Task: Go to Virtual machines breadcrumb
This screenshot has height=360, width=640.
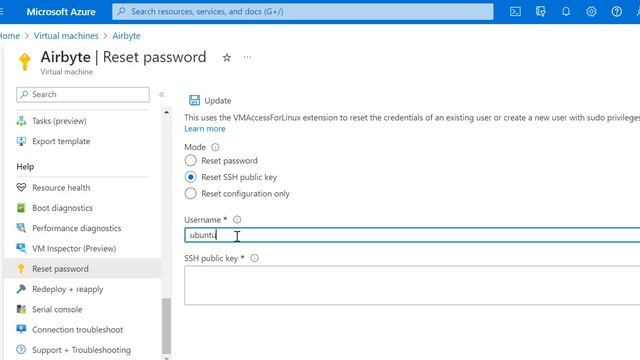Action: point(66,36)
